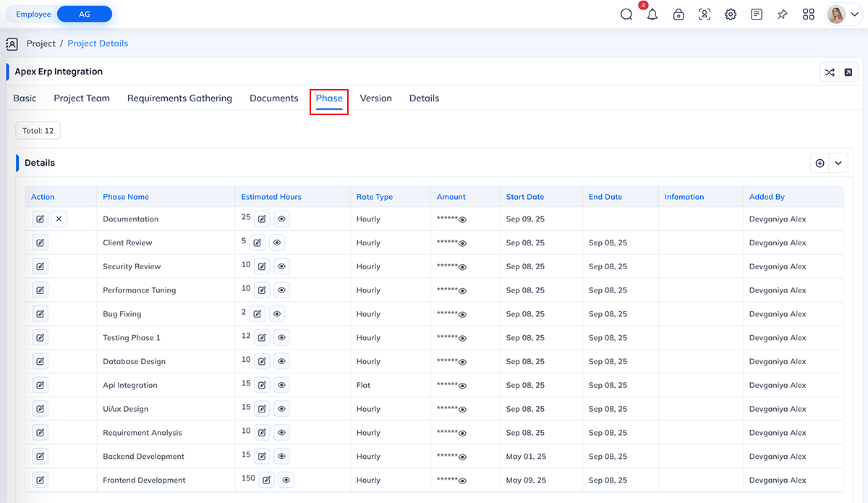Screen dimensions: 868x503
Task: Click the shuffle icon beside project title
Action: [829, 72]
